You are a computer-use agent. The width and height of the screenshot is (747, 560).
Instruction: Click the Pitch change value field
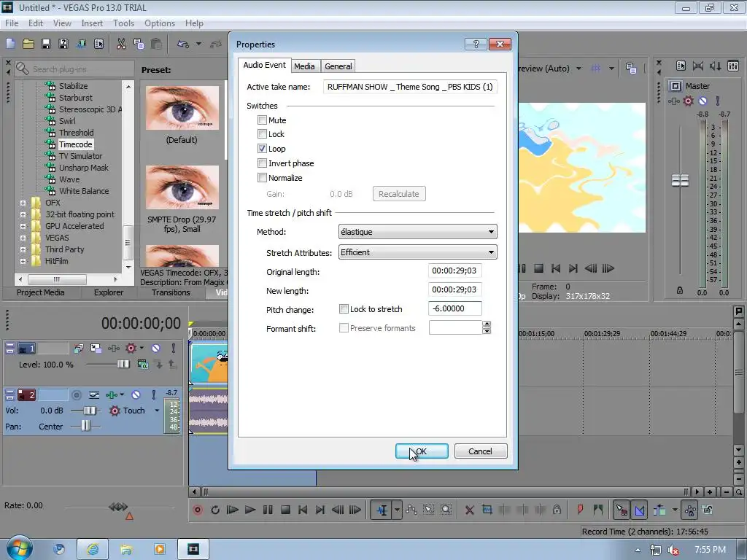pos(455,308)
